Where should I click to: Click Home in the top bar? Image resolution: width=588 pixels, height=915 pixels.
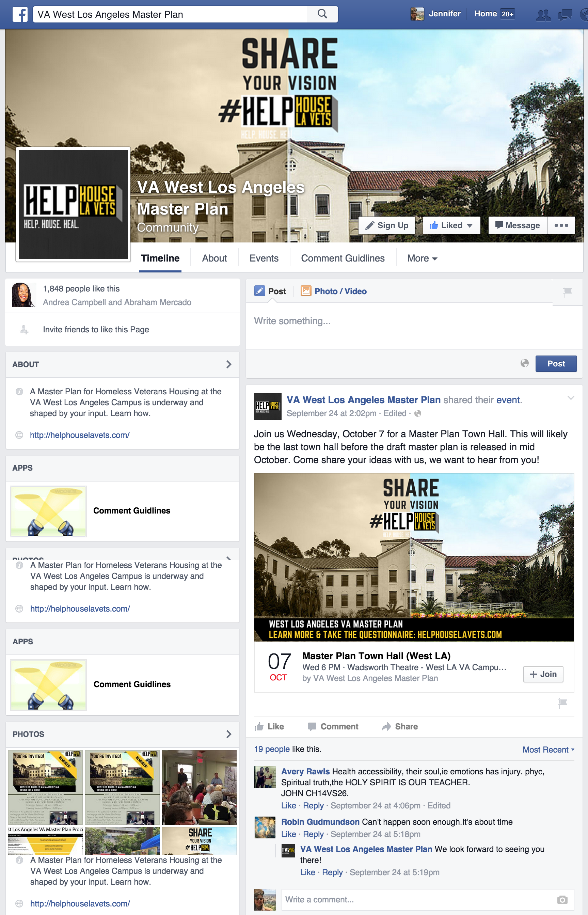click(x=486, y=14)
